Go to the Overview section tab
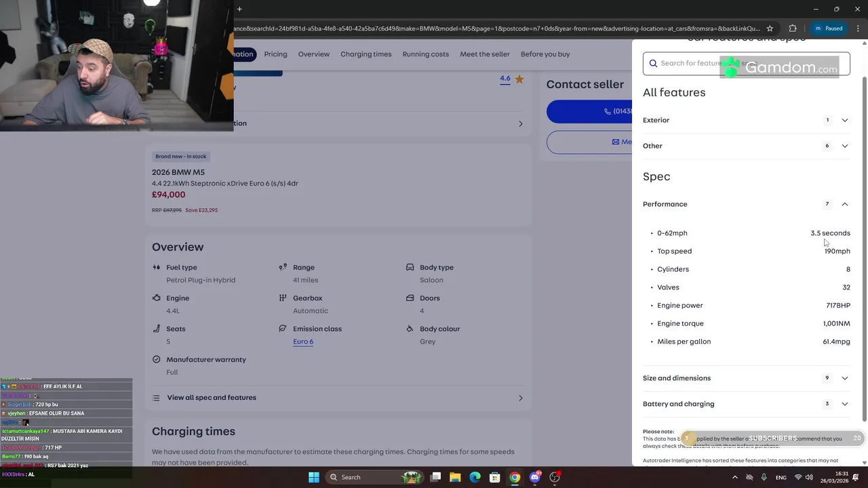The image size is (868, 488). pos(314,54)
